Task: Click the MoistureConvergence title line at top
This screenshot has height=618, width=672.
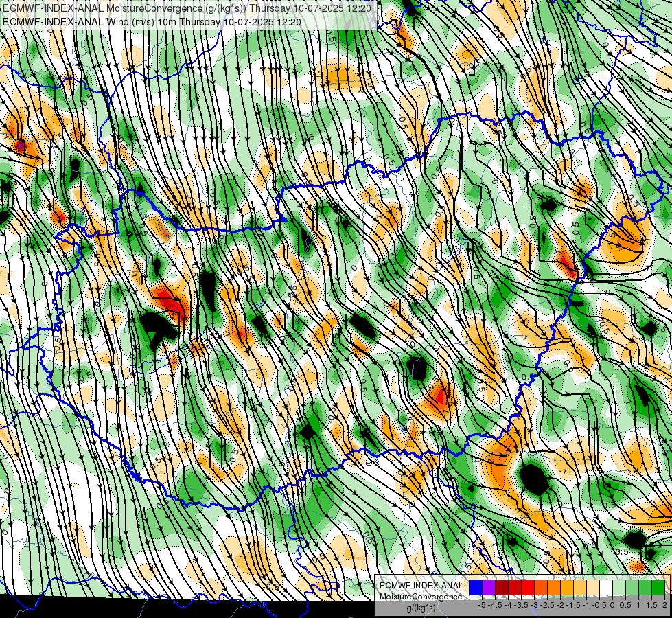Action: tap(187, 8)
